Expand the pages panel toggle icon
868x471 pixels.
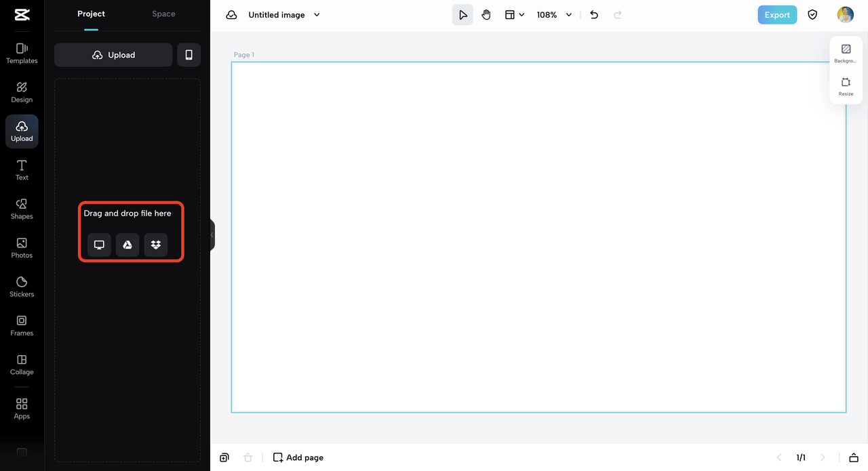tap(854, 457)
